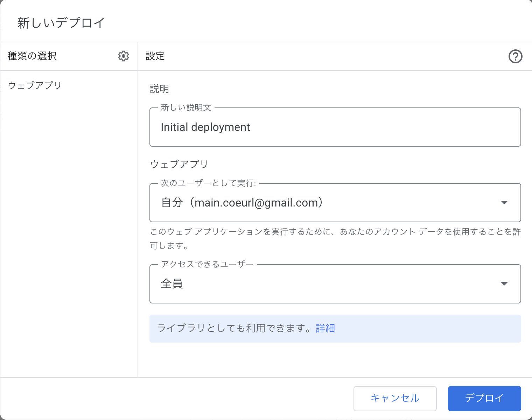Open the 次のユーザーとして実行 dropdown

(335, 203)
